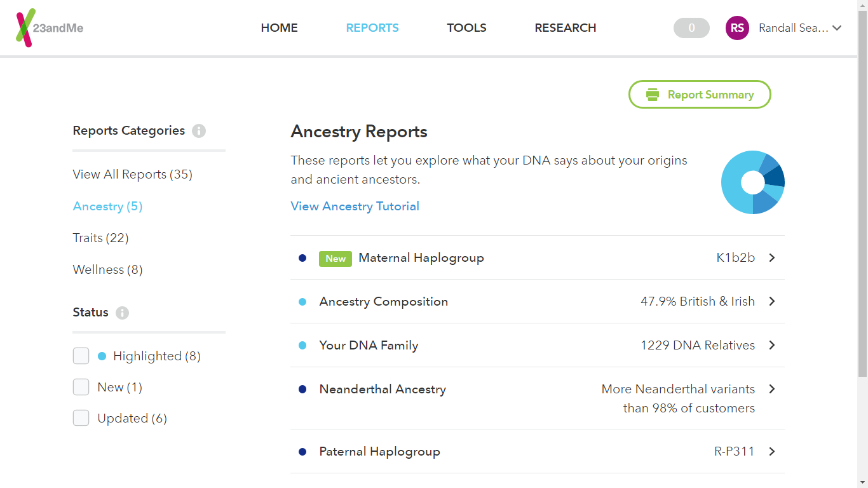Viewport: 868px width, 488px height.
Task: Go to the RESEARCH menu
Action: [565, 28]
